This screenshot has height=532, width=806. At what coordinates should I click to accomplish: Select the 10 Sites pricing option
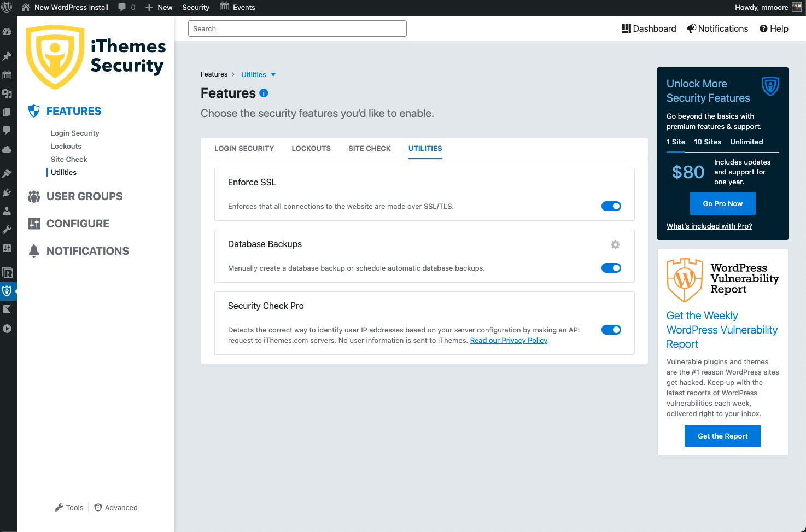708,142
